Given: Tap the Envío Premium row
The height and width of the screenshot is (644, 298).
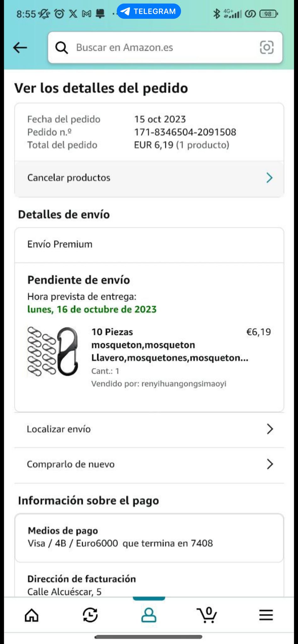Looking at the screenshot, I should pos(149,244).
